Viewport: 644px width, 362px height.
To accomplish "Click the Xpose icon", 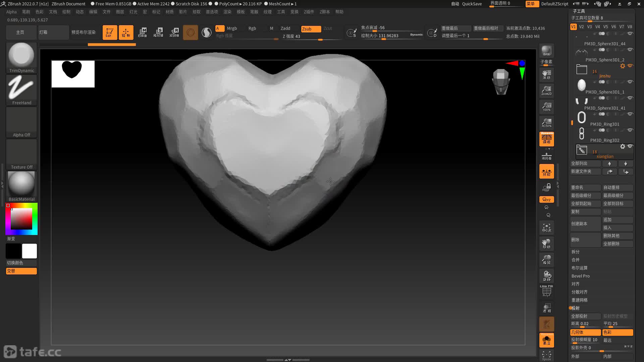I will coord(546,355).
